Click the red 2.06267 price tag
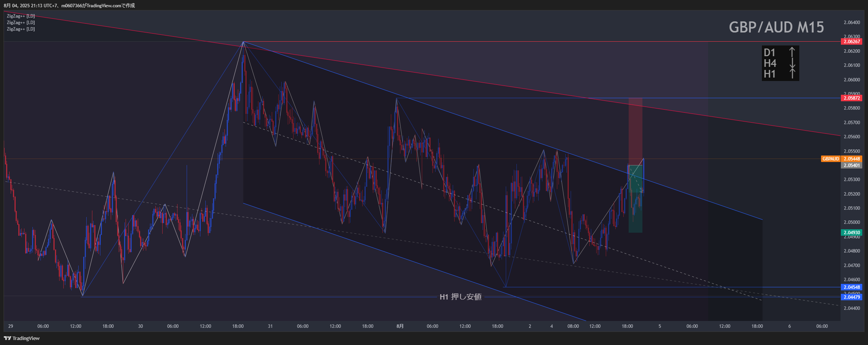The width and height of the screenshot is (868, 345). coord(852,41)
